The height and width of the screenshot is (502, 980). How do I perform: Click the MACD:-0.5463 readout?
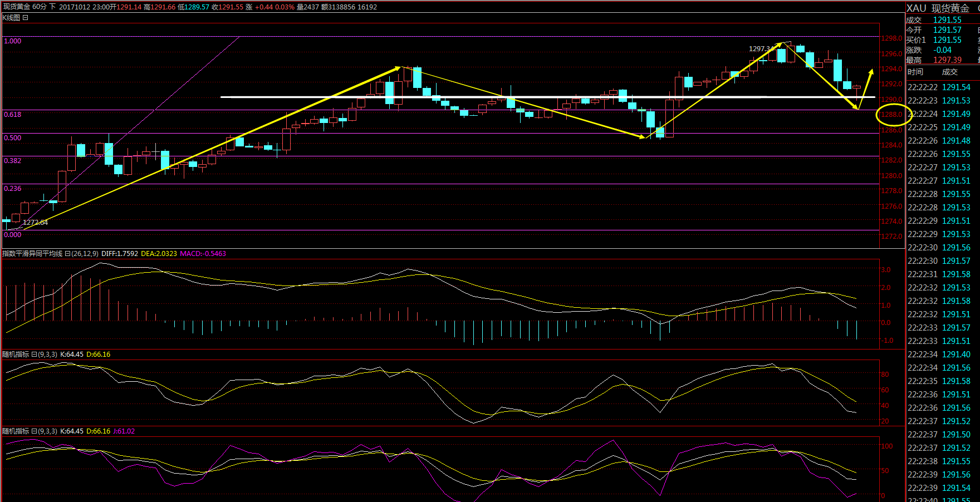click(x=203, y=254)
